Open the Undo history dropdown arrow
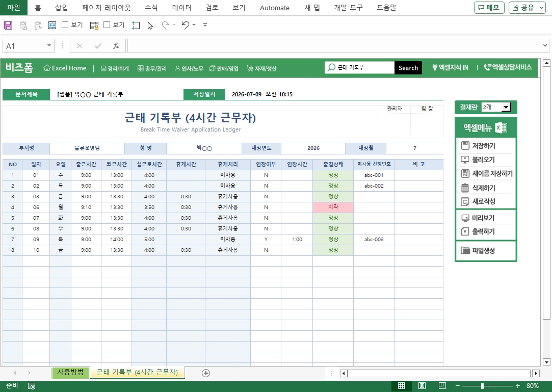The height and width of the screenshot is (392, 552). click(194, 24)
